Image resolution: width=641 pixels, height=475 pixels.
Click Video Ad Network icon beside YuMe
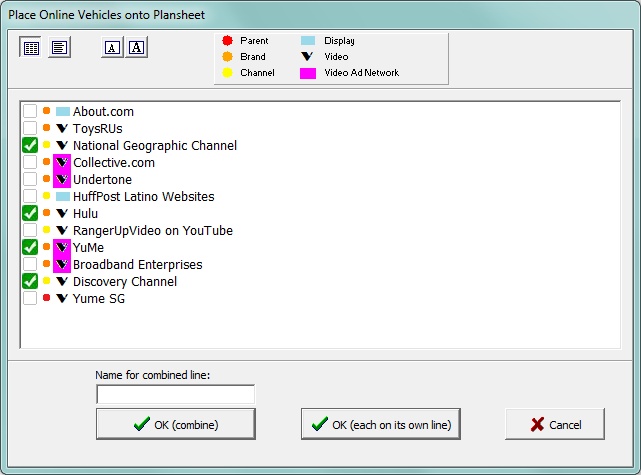tap(62, 247)
